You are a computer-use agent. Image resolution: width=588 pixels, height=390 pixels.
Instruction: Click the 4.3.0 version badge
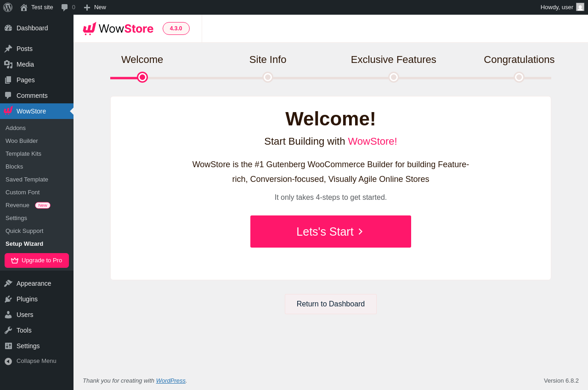[176, 28]
